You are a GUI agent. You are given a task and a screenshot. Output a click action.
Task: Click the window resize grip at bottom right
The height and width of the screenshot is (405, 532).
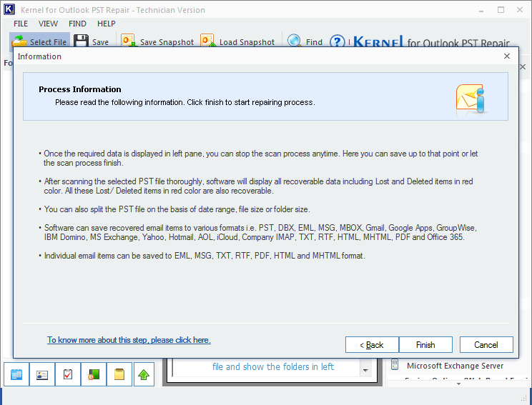click(525, 398)
